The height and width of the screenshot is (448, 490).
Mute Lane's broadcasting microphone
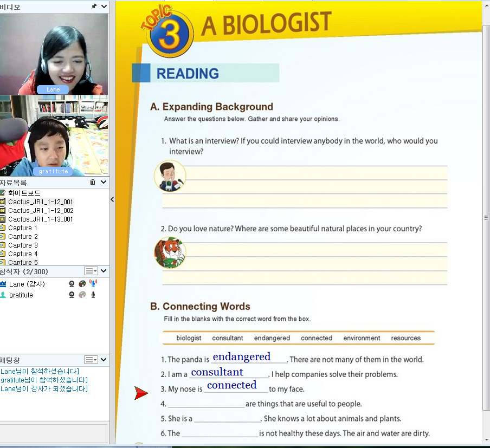coord(93,283)
